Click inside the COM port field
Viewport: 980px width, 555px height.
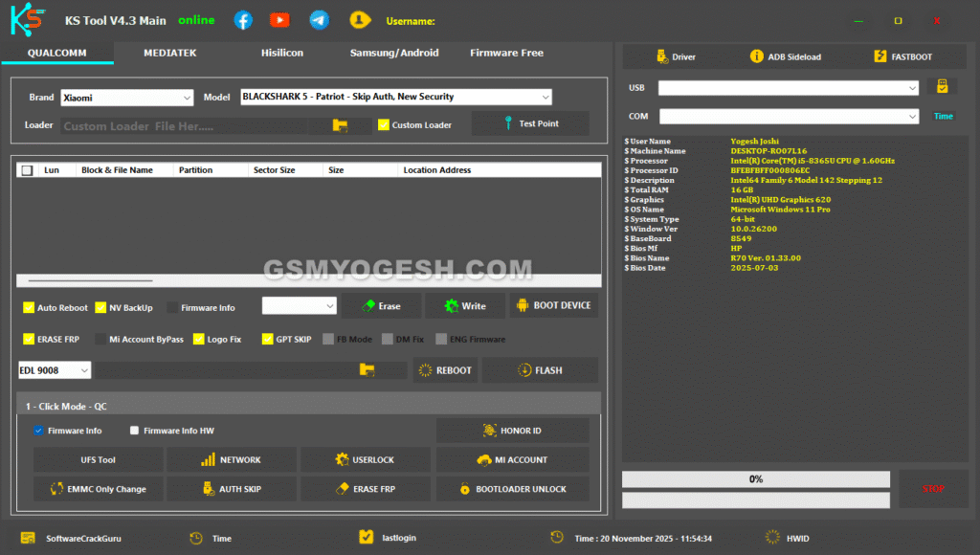[x=789, y=116]
